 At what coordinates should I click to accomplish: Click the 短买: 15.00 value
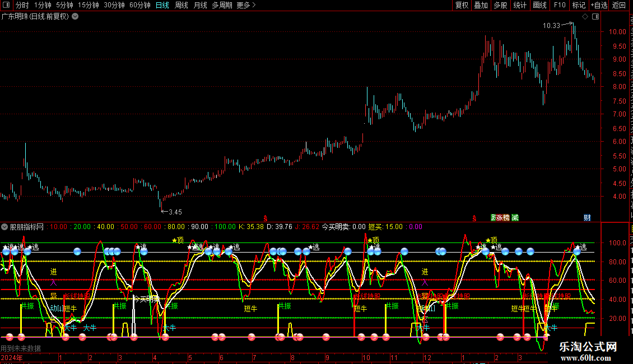385,227
